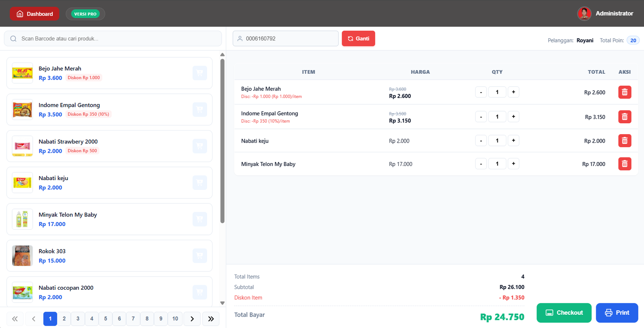Click the product list scroll up arrow
This screenshot has width=644, height=328.
(x=222, y=54)
